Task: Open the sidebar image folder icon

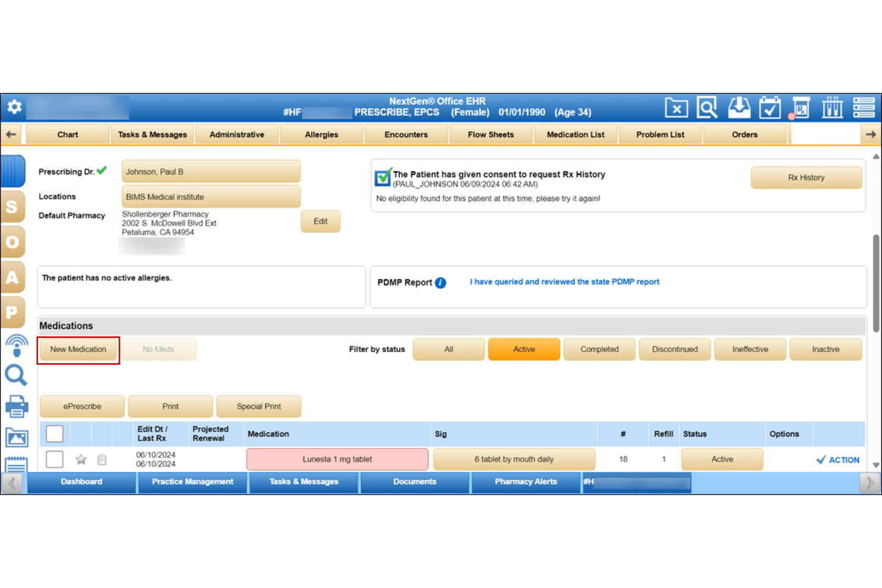Action: 17,438
